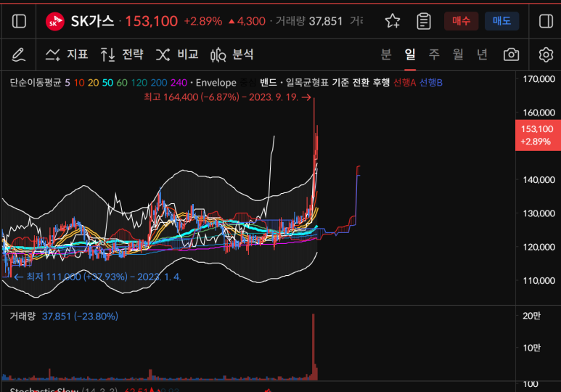Click the 최저 111,000 low annotation
Screen dimensions: 561x392
coord(97,277)
